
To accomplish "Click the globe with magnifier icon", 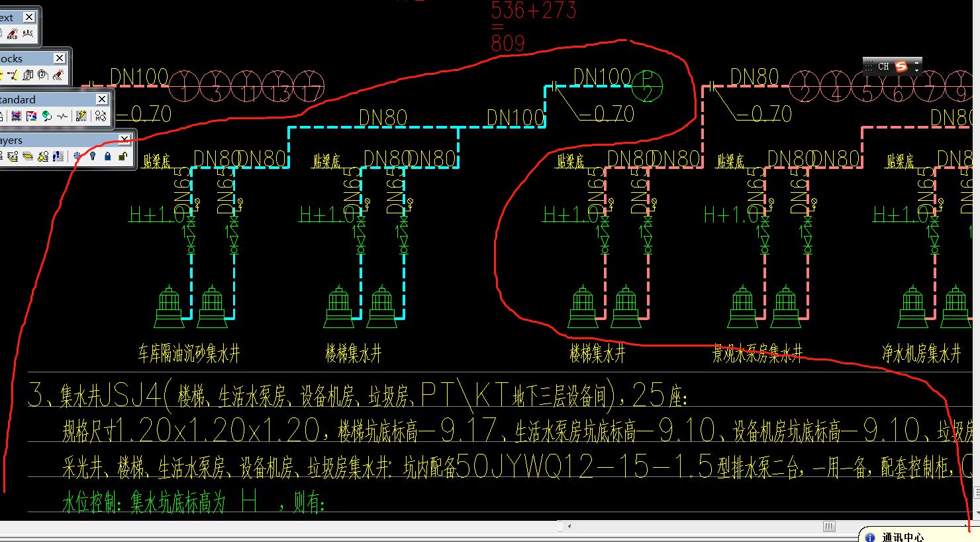I will click(47, 116).
